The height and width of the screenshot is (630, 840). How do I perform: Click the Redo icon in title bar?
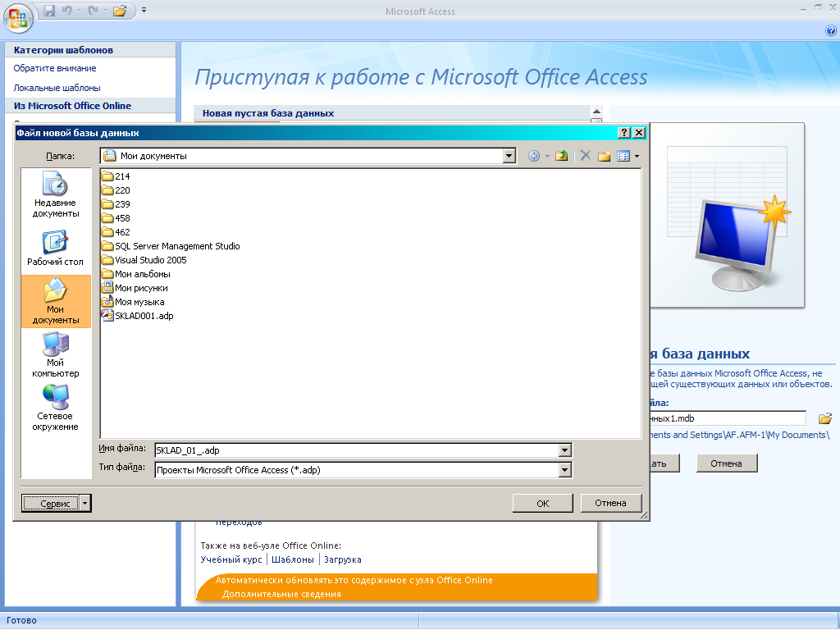click(94, 10)
